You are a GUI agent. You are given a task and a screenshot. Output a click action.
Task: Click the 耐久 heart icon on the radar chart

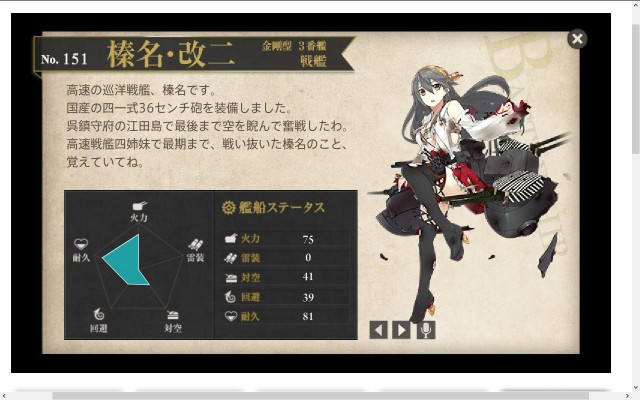pyautogui.click(x=81, y=244)
